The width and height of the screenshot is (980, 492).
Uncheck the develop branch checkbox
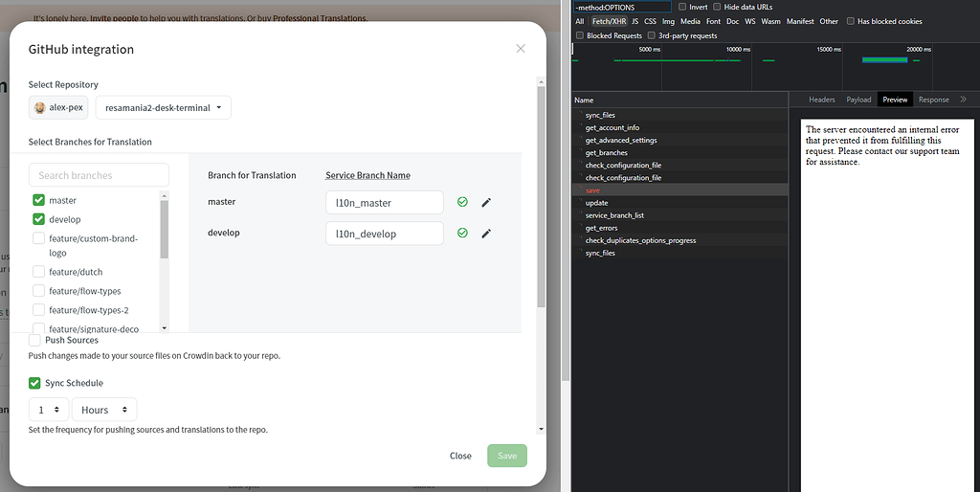(38, 219)
